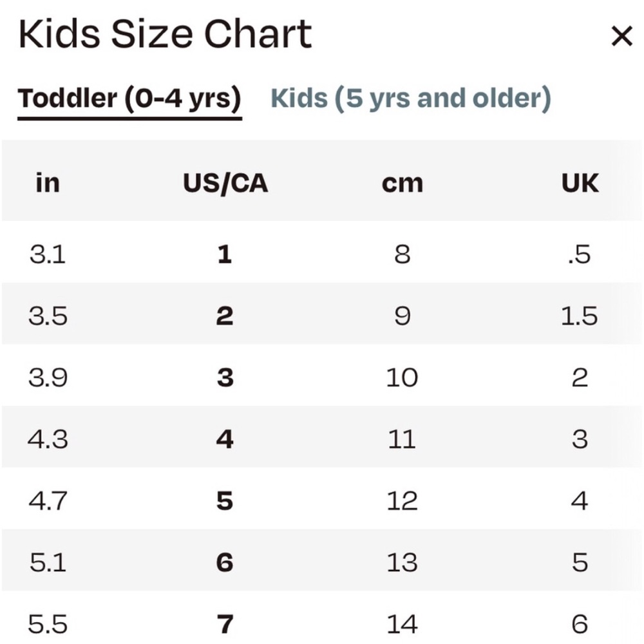Click the 13 cm value
Viewport: 644px width, 644px height.
[402, 562]
